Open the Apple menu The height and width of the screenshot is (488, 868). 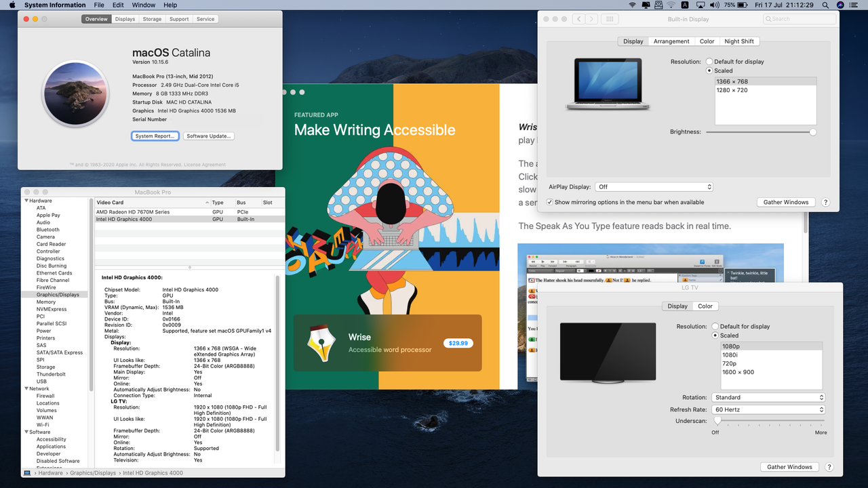pyautogui.click(x=12, y=5)
